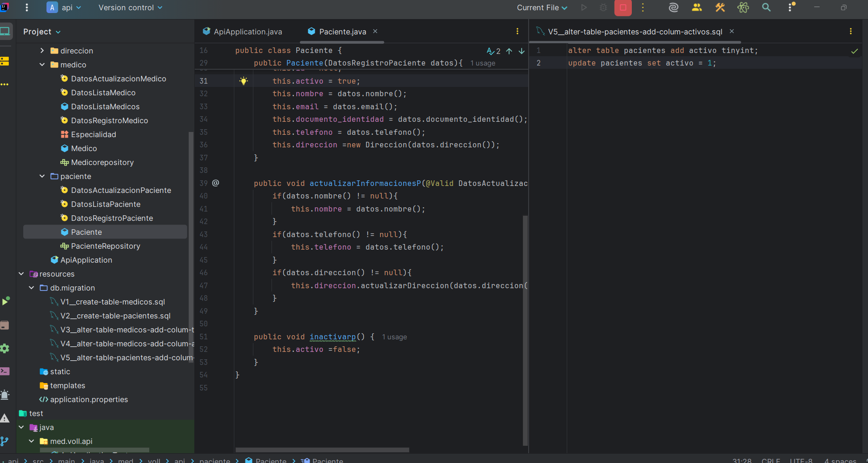
Task: Click the 1 usage hint on inactivarp
Action: pos(394,337)
